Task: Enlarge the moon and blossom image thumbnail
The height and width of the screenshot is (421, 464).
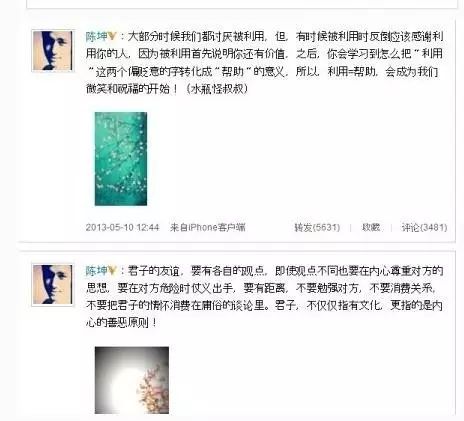Action: [x=132, y=380]
